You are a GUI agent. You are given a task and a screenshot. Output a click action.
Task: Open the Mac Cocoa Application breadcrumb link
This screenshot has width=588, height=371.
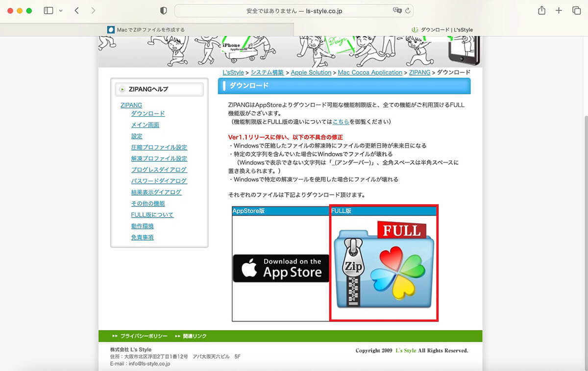(370, 73)
